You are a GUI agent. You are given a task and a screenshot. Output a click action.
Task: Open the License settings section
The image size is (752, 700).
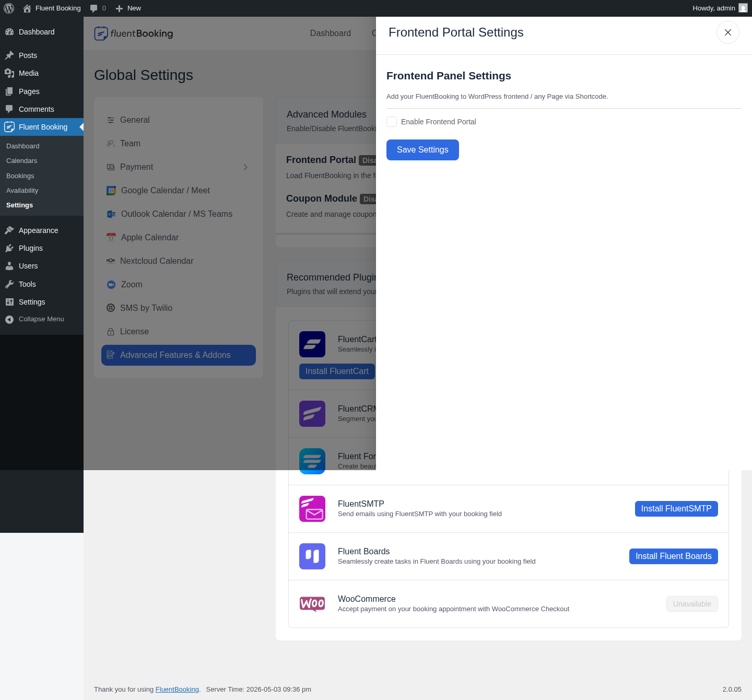[x=179, y=332]
